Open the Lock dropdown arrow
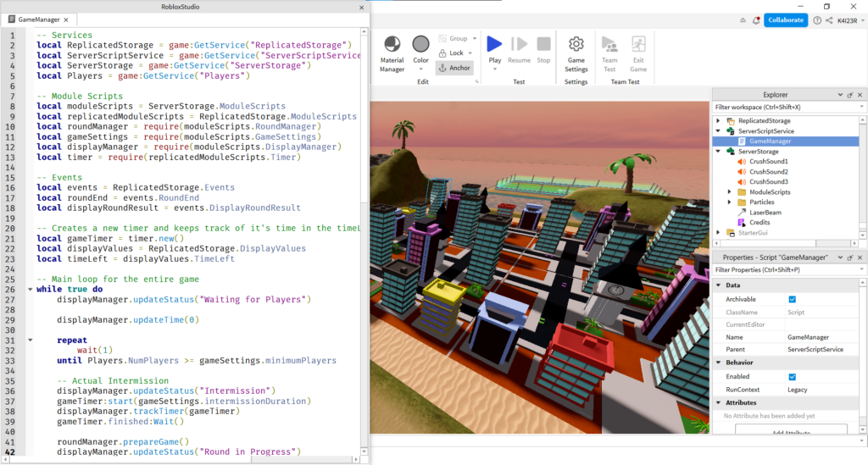Image resolution: width=868 pixels, height=465 pixels. [x=470, y=53]
